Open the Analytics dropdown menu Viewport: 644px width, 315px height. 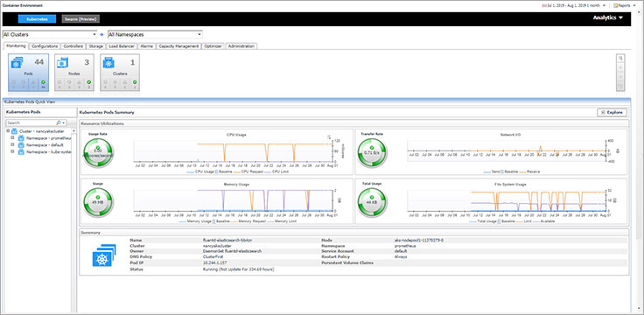pos(608,17)
